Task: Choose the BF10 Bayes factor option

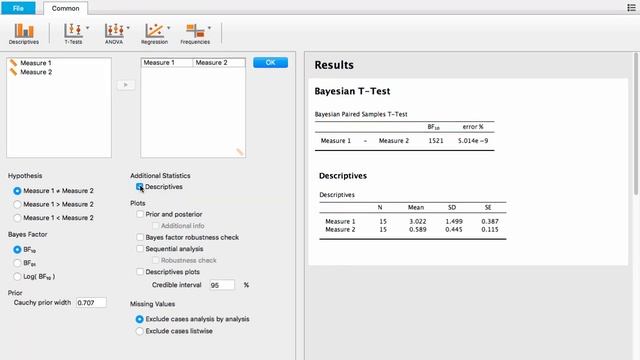Action: [17, 249]
